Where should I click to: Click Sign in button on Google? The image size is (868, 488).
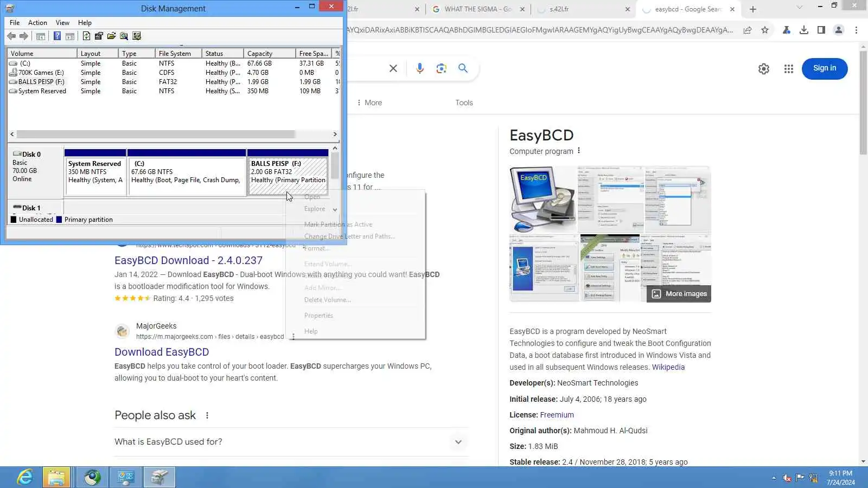825,68
